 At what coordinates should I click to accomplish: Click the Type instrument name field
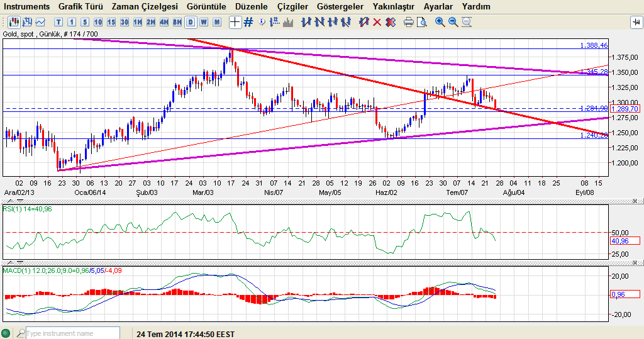[73, 333]
